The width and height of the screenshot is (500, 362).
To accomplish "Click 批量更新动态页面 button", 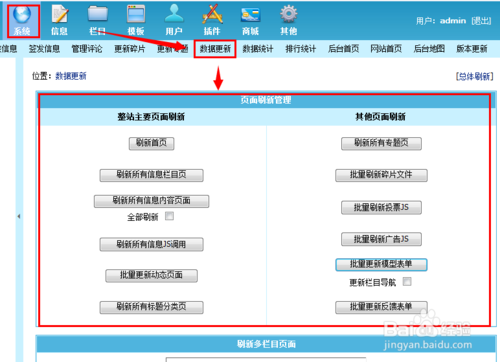I will click(x=151, y=275).
